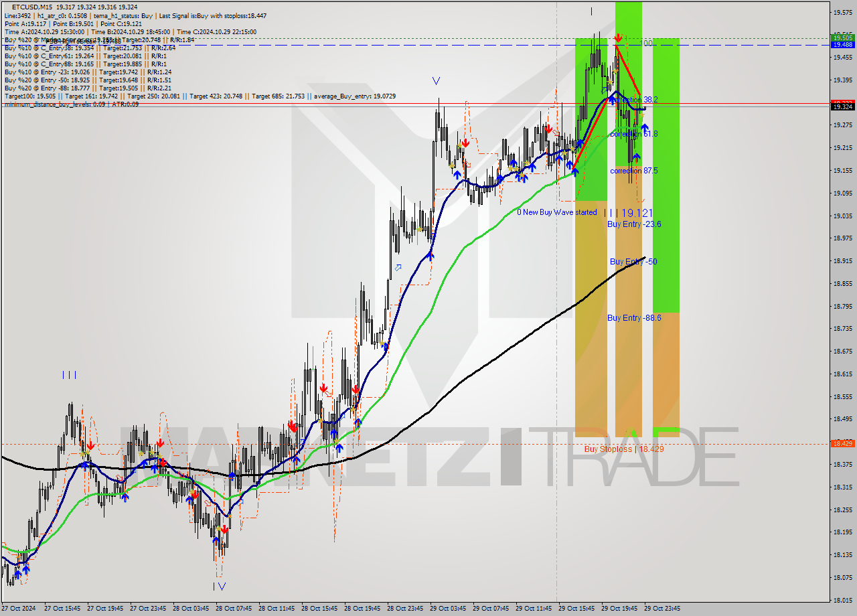This screenshot has width=857, height=616.
Task: Click the 18.855 price axis value
Action: click(x=843, y=283)
